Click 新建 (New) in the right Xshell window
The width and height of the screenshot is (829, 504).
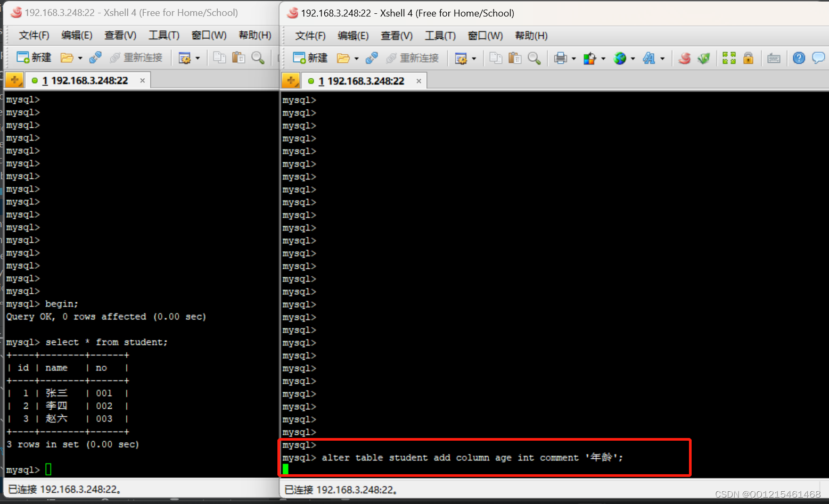(x=310, y=58)
